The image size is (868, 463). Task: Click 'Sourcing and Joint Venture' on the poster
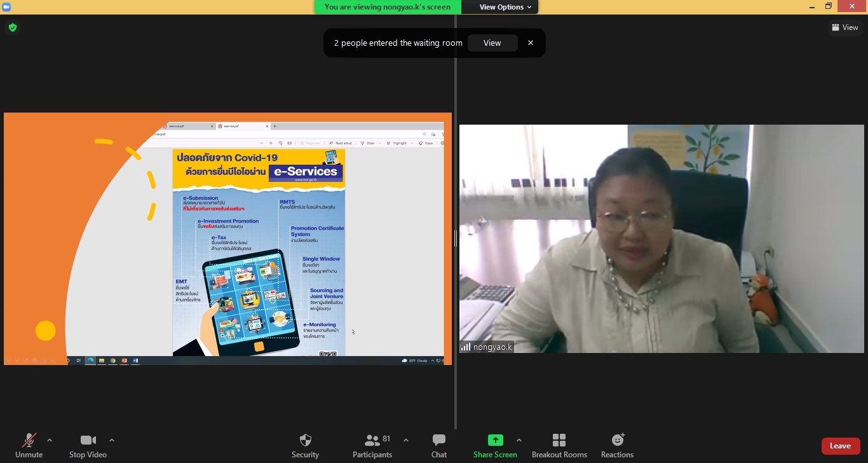327,293
